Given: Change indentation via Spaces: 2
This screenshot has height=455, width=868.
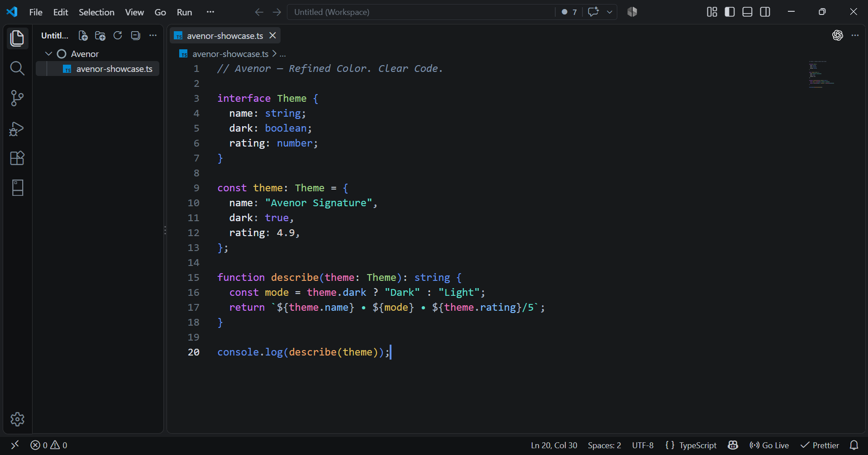Looking at the screenshot, I should 604,446.
